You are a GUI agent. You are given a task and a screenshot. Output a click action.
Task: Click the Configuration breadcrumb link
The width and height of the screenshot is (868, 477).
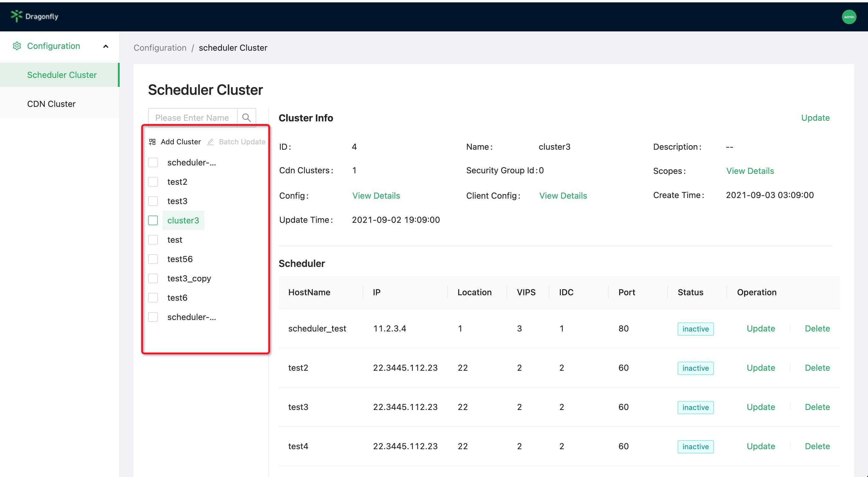(160, 48)
